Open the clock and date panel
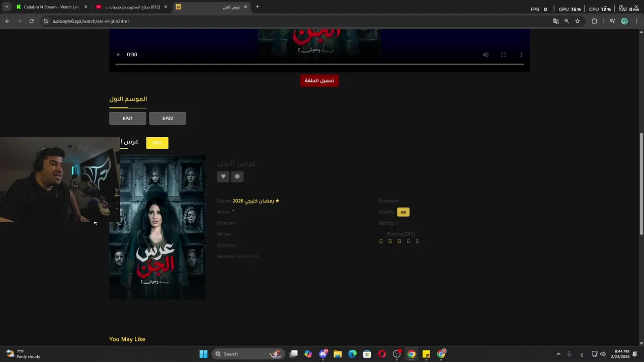The height and width of the screenshot is (362, 644). click(620, 354)
